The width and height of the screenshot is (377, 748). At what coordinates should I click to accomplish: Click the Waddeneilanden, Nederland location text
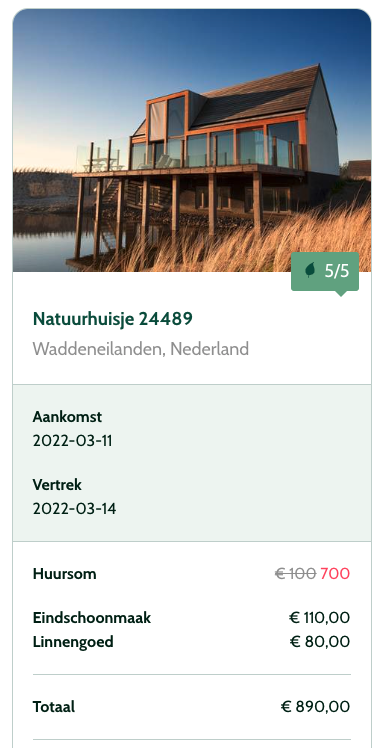[141, 349]
